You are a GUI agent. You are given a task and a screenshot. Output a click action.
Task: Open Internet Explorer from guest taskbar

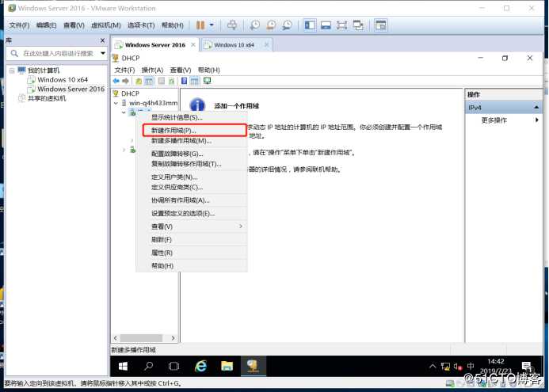[200, 367]
